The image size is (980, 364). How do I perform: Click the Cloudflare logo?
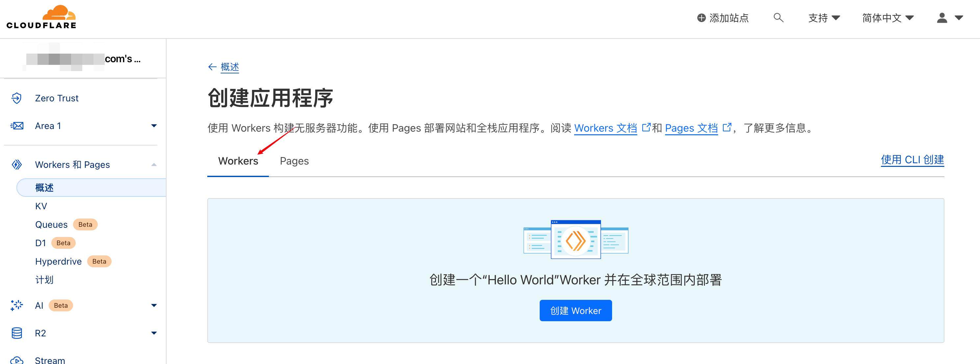click(x=41, y=17)
